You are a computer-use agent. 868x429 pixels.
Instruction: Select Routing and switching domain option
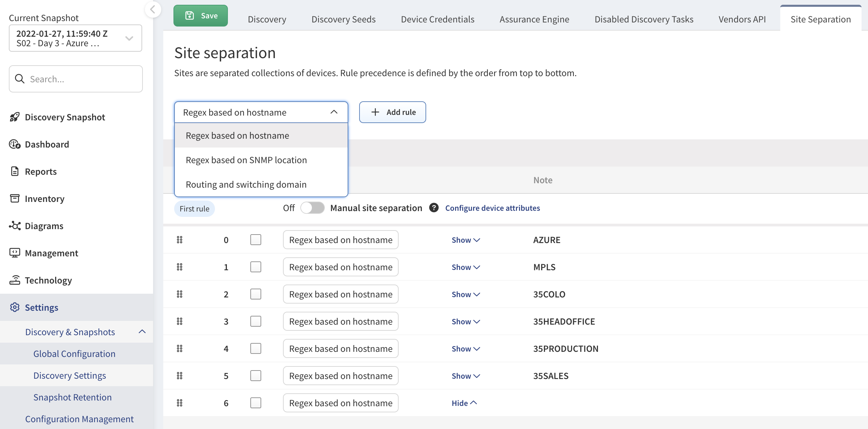246,185
